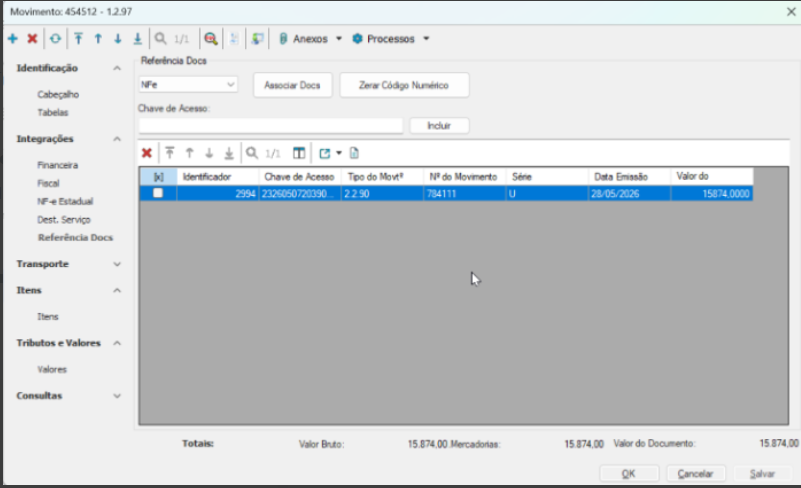Click the Chave de Acesso column header
Screen dimensions: 801x488
[x=300, y=177]
